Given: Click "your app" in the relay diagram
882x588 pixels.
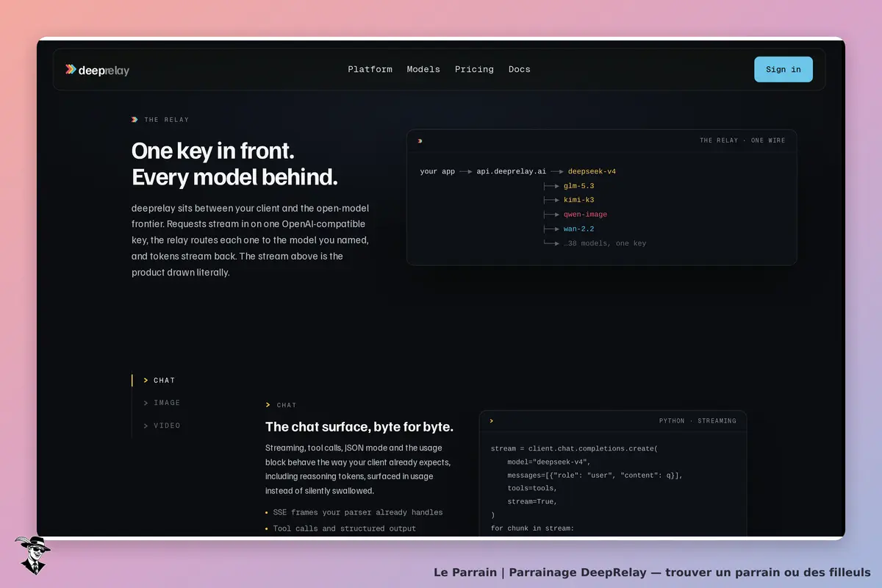Looking at the screenshot, I should tap(438, 171).
